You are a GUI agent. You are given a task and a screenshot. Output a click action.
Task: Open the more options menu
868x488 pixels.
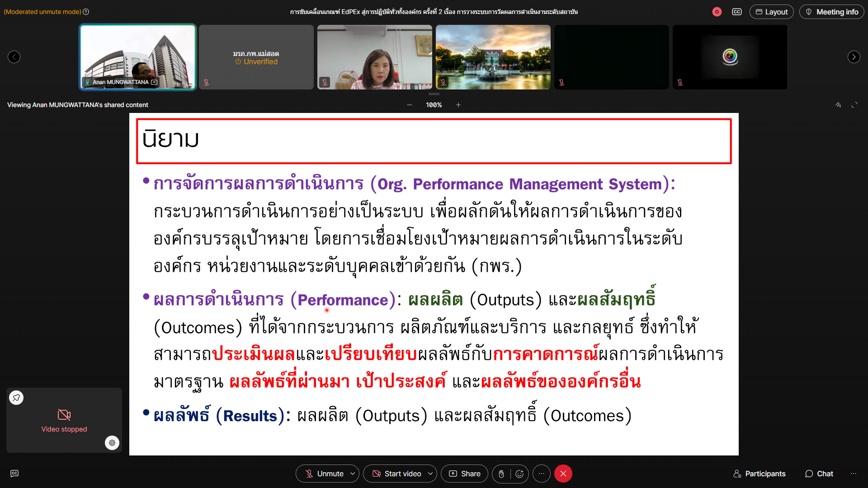(x=542, y=474)
